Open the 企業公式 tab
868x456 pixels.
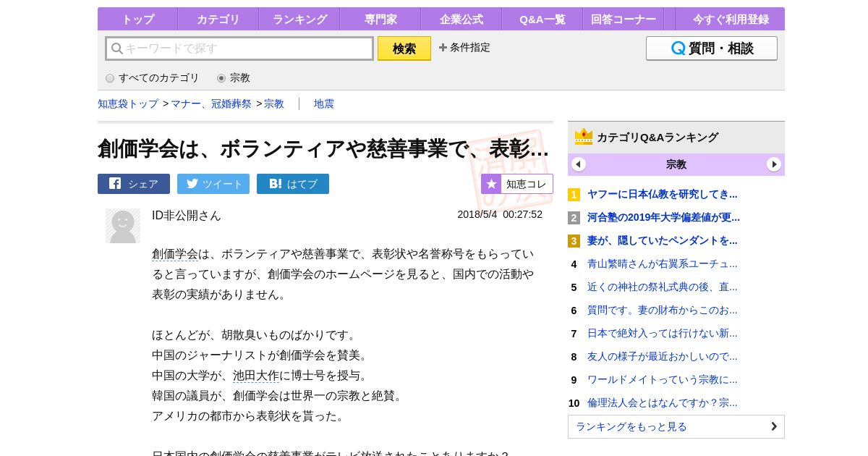pyautogui.click(x=461, y=20)
